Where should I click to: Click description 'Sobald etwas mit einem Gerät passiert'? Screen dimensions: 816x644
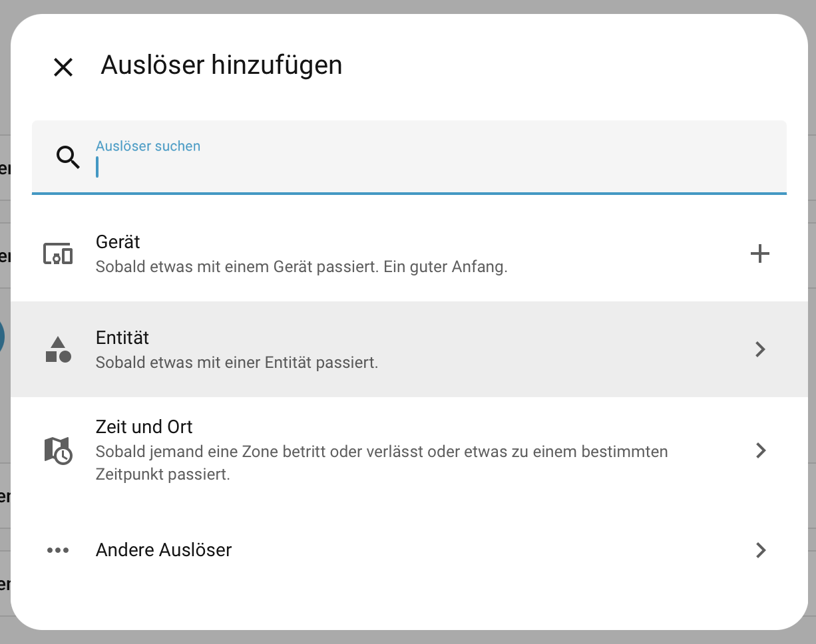(x=302, y=267)
